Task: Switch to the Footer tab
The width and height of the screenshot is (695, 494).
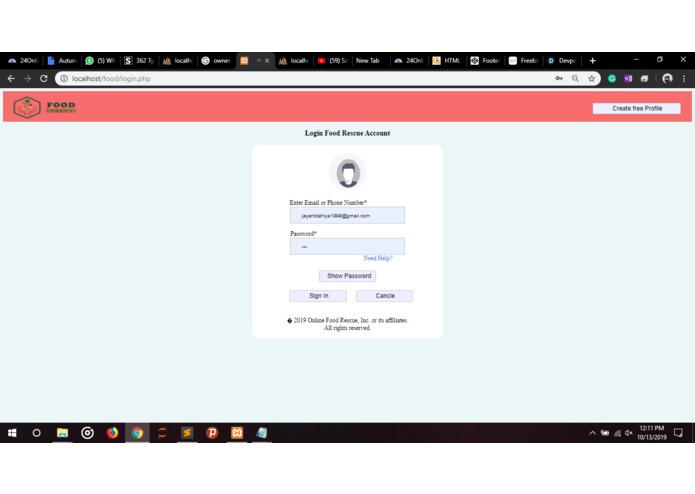Action: pos(485,61)
